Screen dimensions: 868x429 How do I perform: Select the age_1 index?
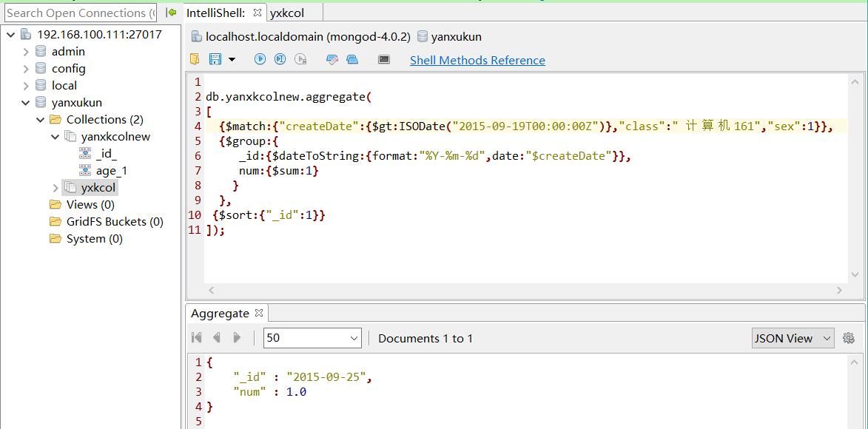coord(112,171)
